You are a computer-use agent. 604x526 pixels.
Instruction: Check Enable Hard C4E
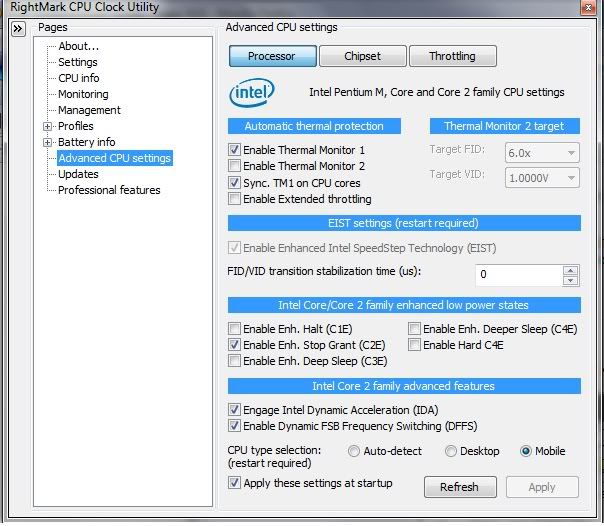pos(414,345)
